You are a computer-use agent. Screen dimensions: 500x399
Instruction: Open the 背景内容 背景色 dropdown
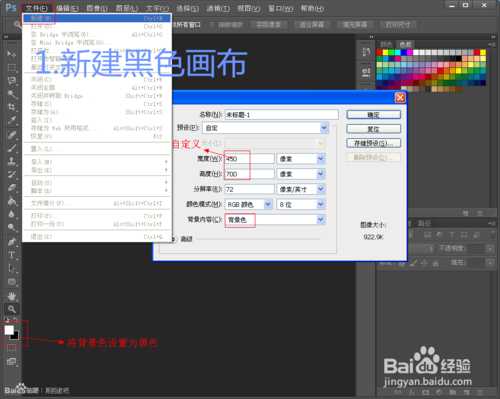pos(321,220)
